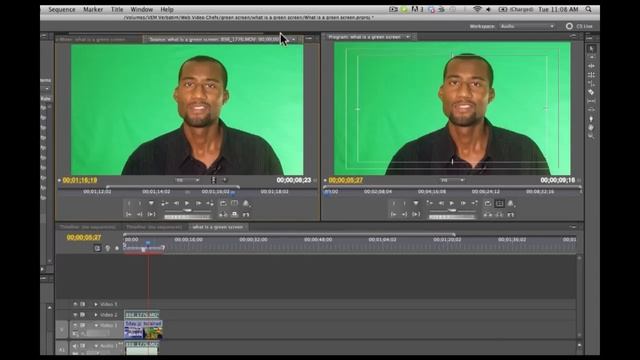640x360 pixels.
Task: Go to next marker in Source monitor
Action: [210, 203]
